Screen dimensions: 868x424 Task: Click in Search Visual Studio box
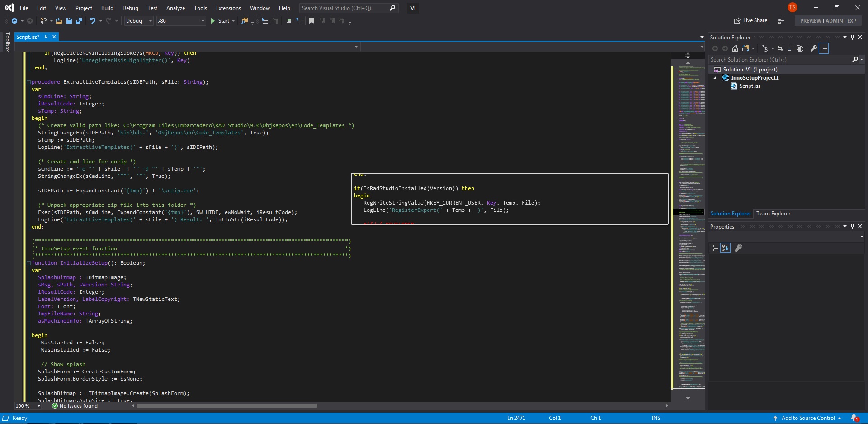click(x=349, y=8)
